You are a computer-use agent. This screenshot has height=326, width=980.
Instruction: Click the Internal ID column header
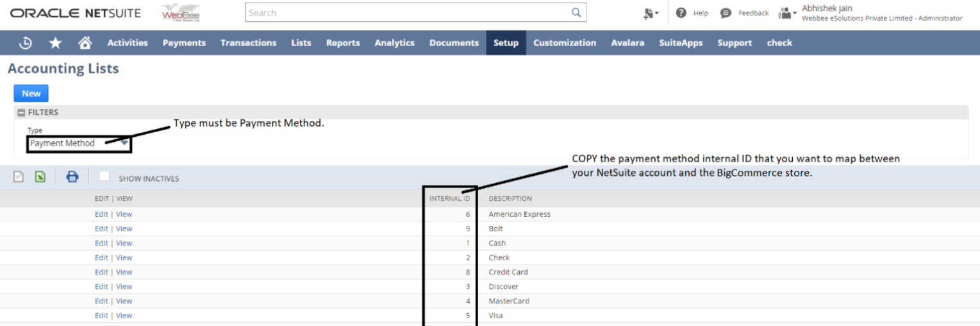449,198
